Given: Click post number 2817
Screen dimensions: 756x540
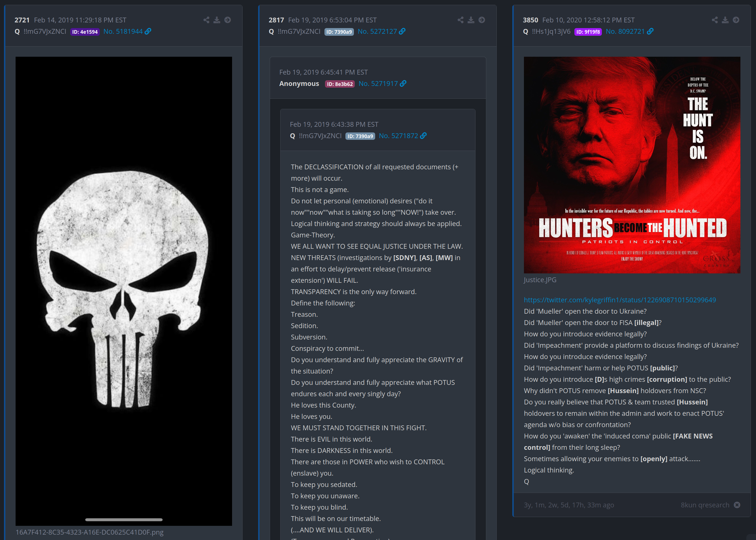Looking at the screenshot, I should coord(276,20).
